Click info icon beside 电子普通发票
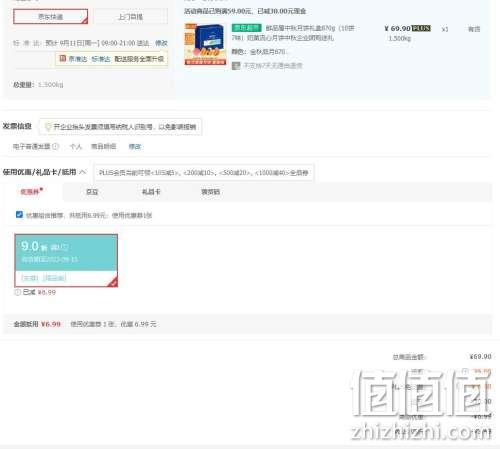 point(56,146)
